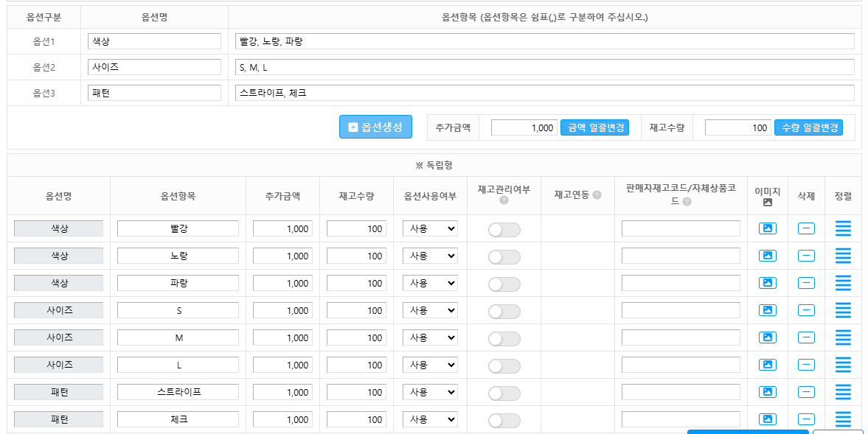Click the sort handle icon for 파랑 row

click(x=843, y=284)
